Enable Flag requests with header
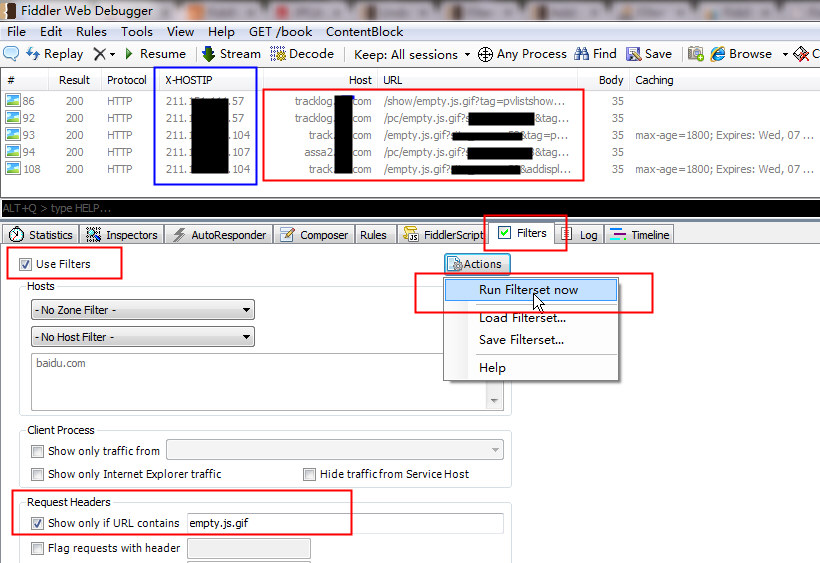The width and height of the screenshot is (820, 563). 37,548
